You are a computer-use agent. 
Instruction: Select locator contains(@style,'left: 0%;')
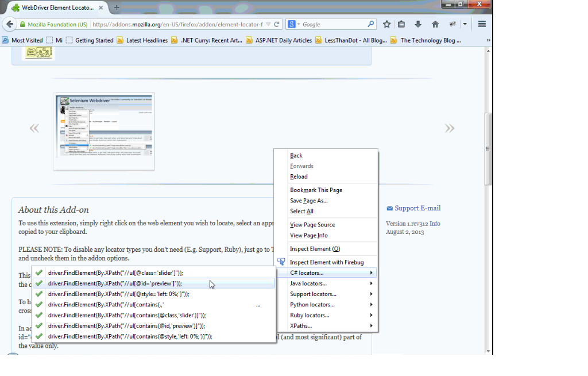pos(154,336)
